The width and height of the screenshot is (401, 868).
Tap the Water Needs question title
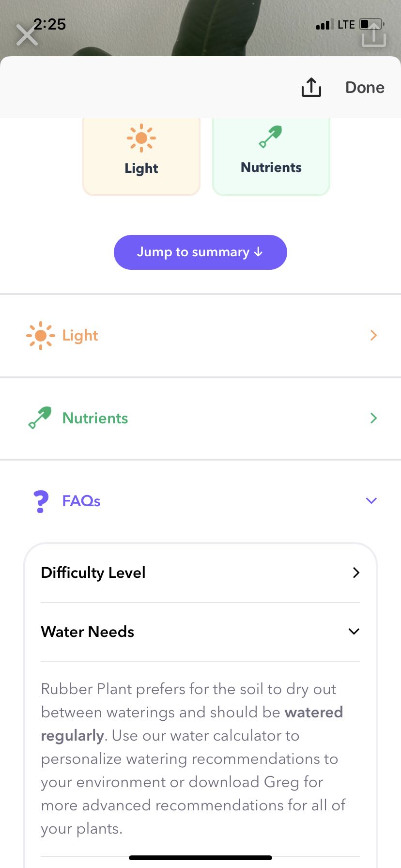[x=88, y=632]
